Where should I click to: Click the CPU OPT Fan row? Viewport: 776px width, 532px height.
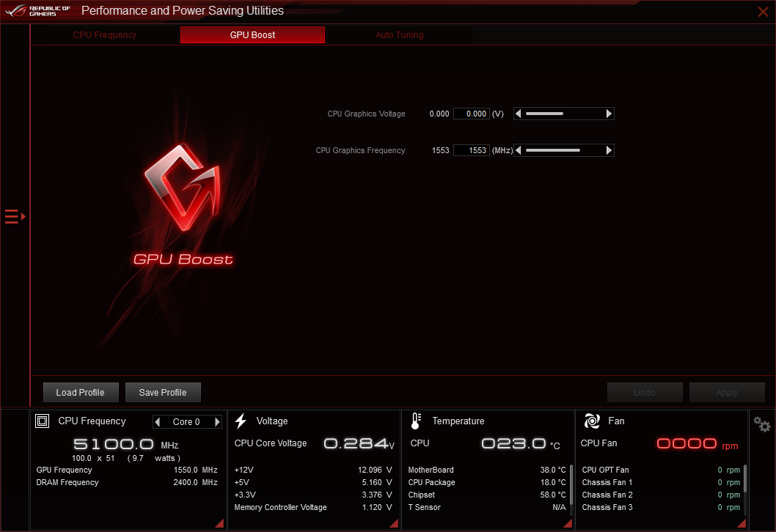(x=661, y=470)
